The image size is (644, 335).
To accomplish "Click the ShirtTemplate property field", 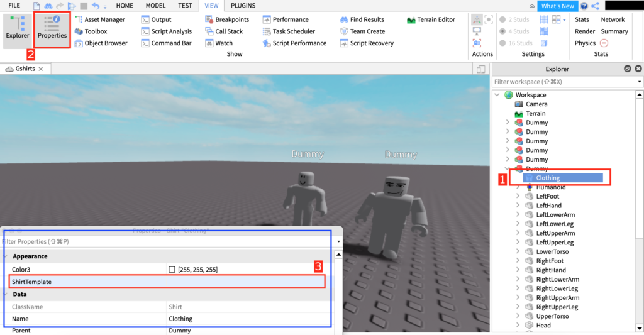I will click(x=167, y=282).
